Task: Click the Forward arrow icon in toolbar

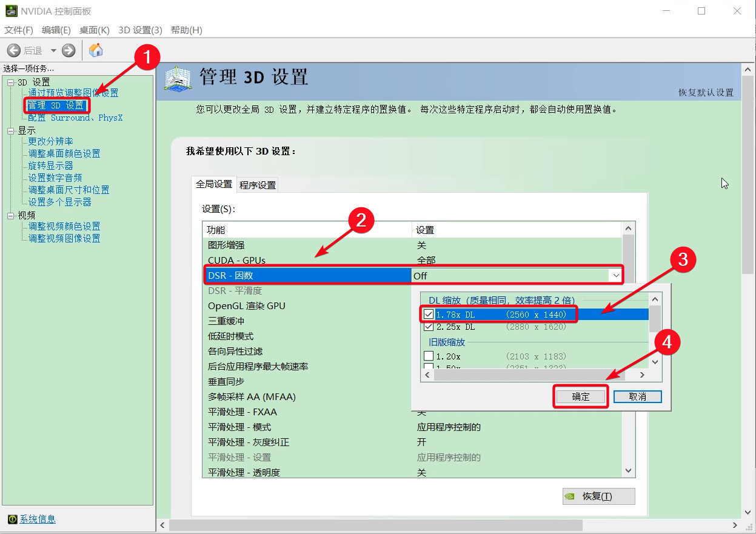Action: pos(69,50)
